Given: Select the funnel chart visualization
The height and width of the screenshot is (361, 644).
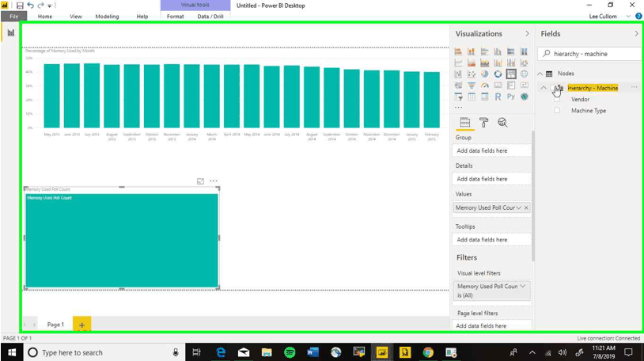Looking at the screenshot, I should (x=472, y=85).
